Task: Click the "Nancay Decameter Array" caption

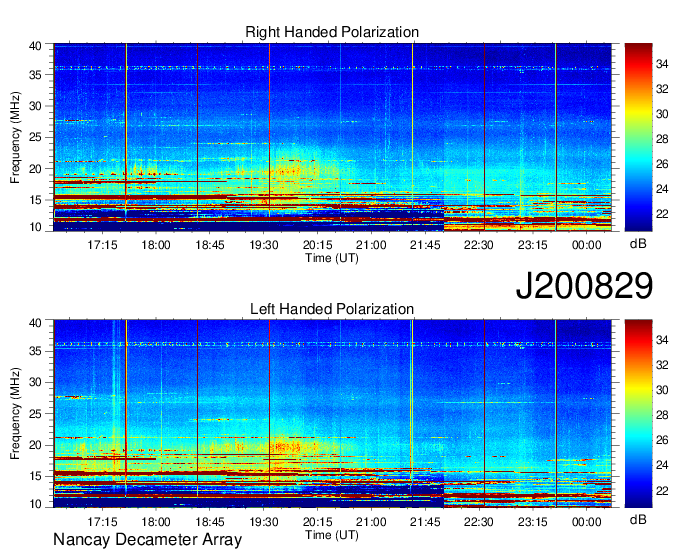Action: point(147,540)
